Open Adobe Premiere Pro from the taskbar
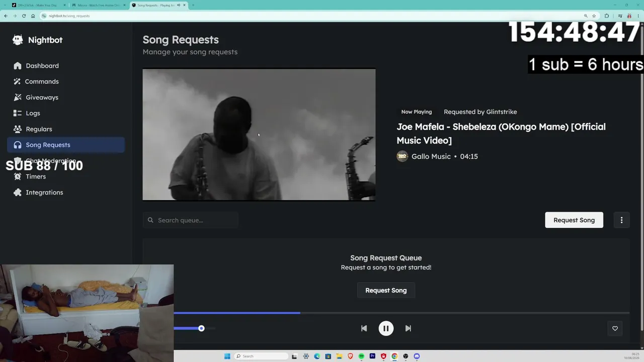Screen dimensions: 644x362 click(372, 356)
